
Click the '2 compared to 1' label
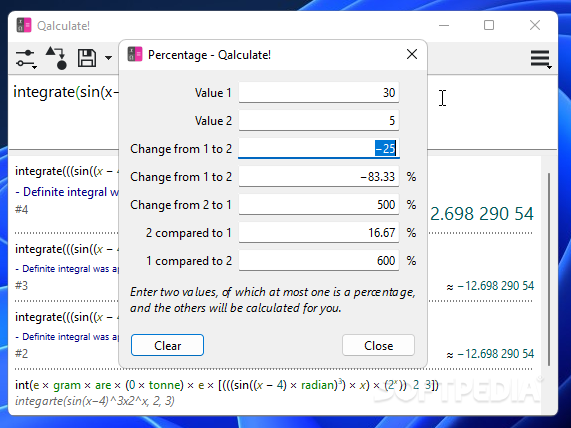tap(189, 233)
